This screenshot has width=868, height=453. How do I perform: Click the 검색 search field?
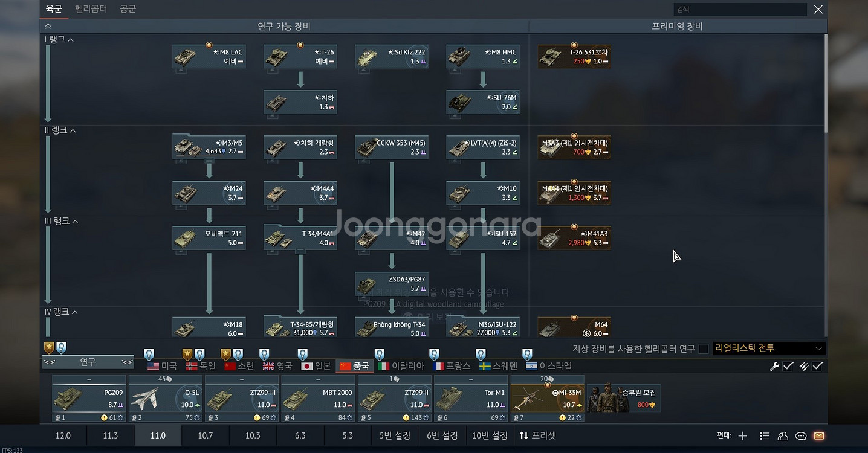click(740, 9)
